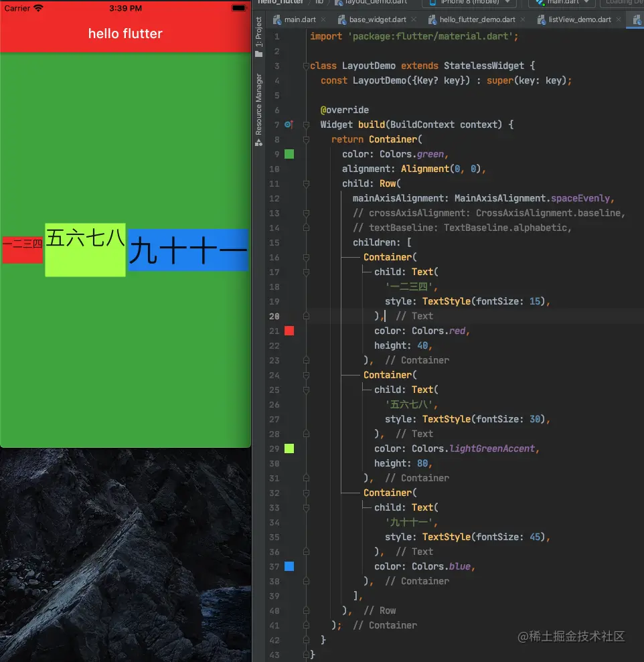Image resolution: width=644 pixels, height=662 pixels.
Task: Collapse the Text child at line 17
Action: point(306,272)
